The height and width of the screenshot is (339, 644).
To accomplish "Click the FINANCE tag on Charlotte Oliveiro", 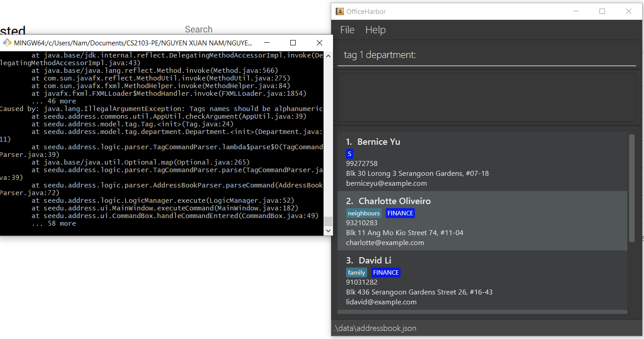I will click(x=400, y=213).
